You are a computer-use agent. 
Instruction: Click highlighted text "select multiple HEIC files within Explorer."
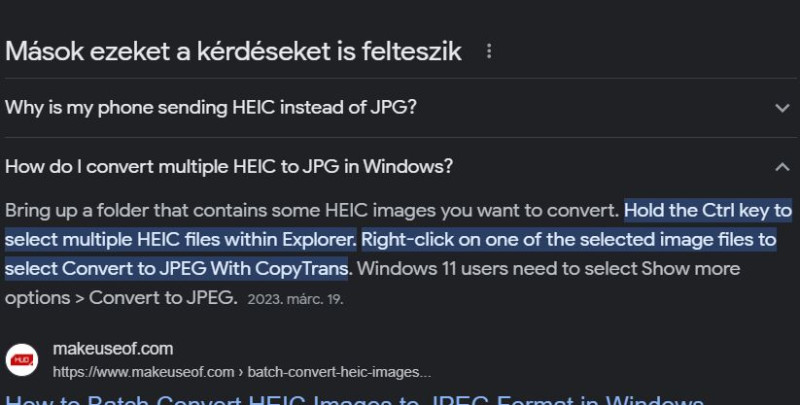pyautogui.click(x=181, y=239)
